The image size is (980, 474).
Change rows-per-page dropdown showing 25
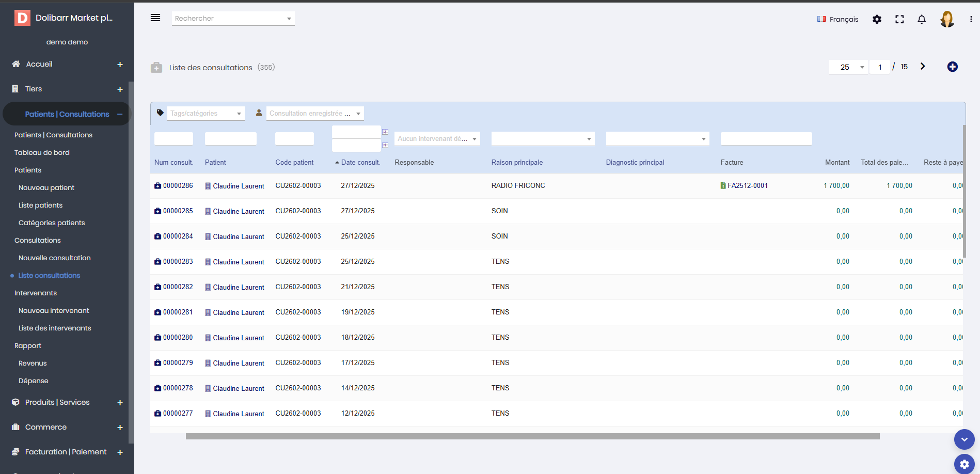coord(848,67)
